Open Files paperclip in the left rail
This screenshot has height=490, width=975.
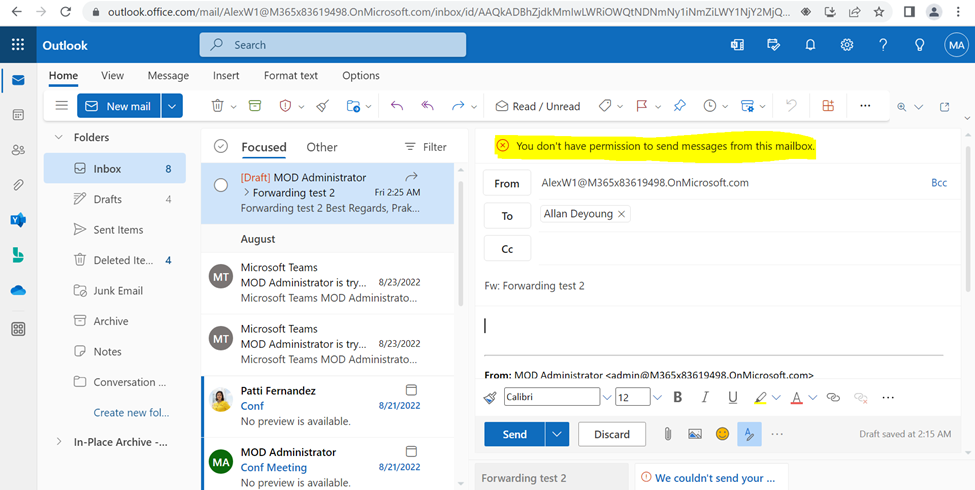[18, 185]
